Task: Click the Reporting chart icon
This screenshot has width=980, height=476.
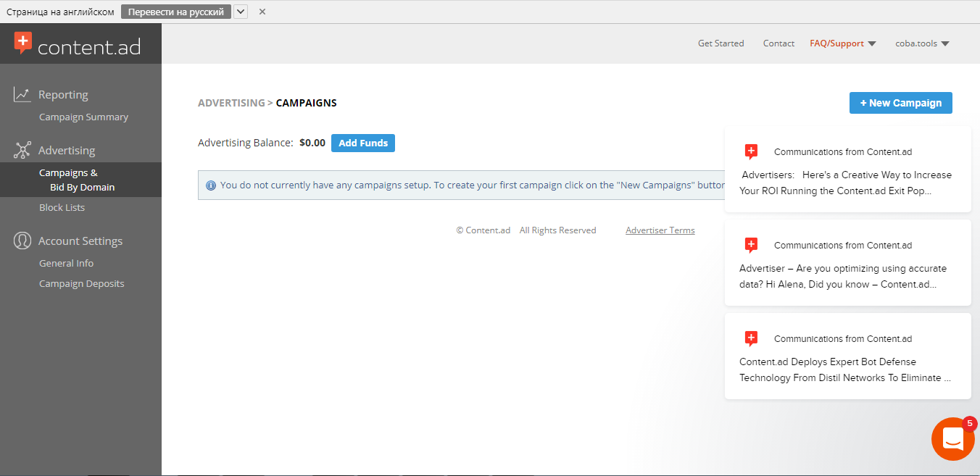Action: [x=22, y=94]
